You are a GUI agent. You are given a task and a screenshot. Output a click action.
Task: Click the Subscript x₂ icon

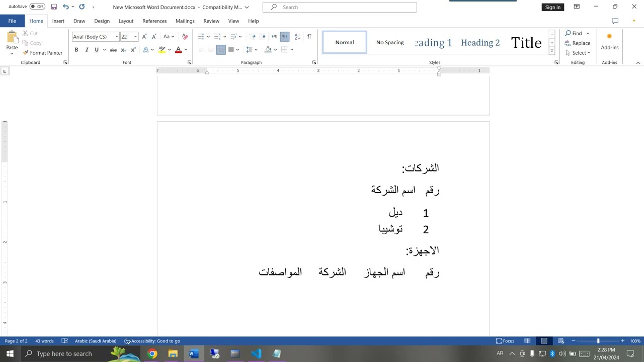pos(123,50)
